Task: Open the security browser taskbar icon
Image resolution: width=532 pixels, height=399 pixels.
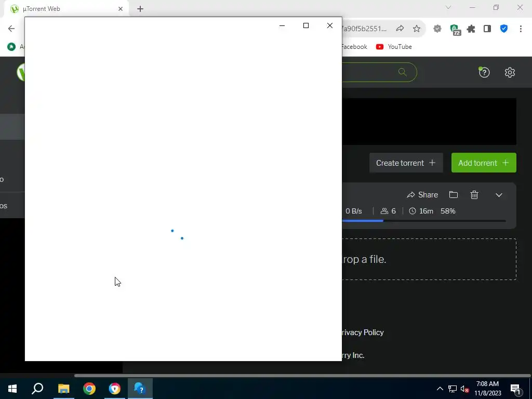Action: pos(115,389)
